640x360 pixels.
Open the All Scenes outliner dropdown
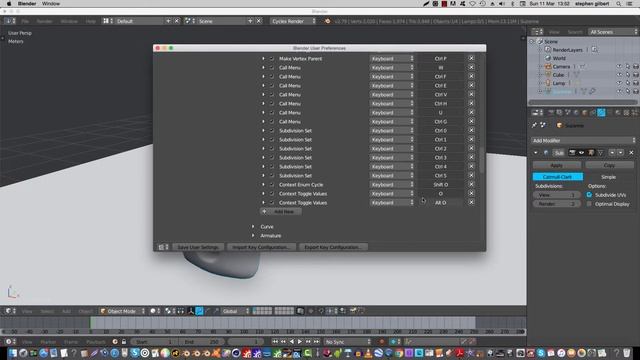coord(613,32)
